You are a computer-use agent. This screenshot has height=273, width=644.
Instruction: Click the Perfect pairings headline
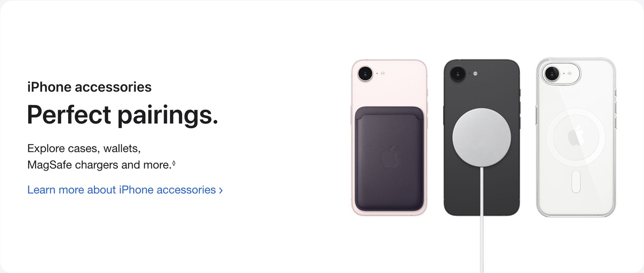pyautogui.click(x=123, y=115)
